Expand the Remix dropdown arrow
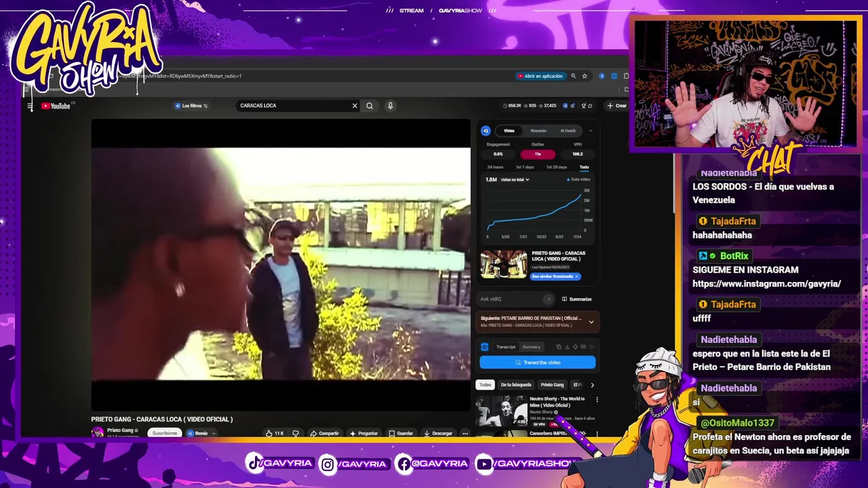 coord(214,433)
